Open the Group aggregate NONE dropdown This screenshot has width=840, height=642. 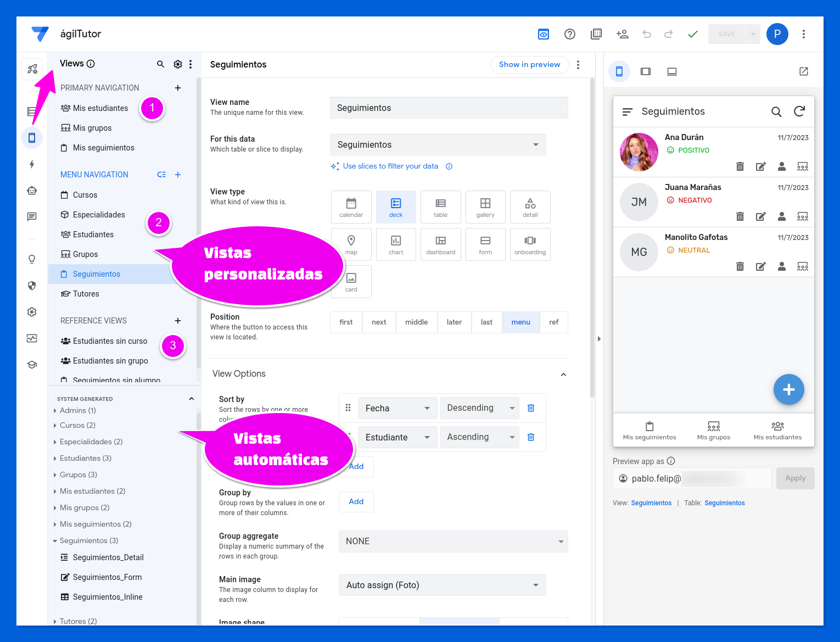coord(453,541)
